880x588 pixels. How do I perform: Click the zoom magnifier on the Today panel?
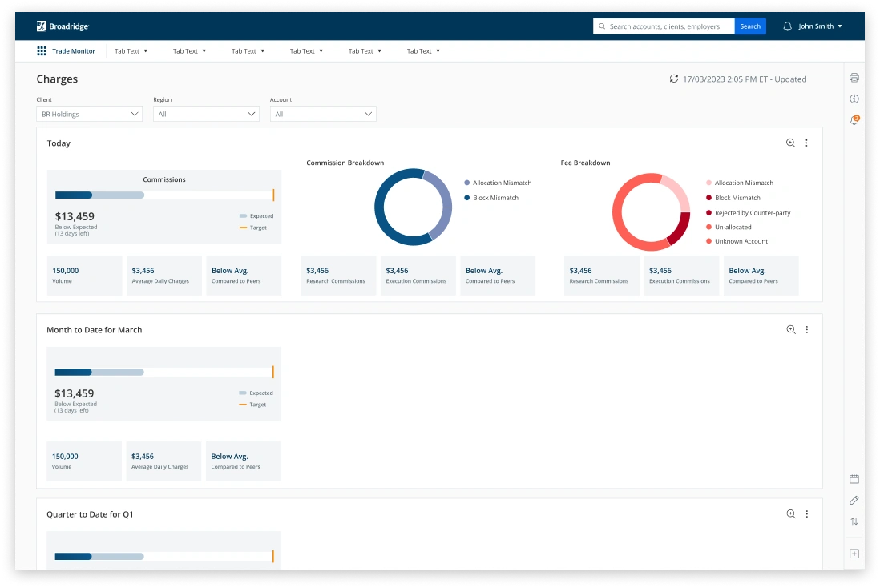791,142
